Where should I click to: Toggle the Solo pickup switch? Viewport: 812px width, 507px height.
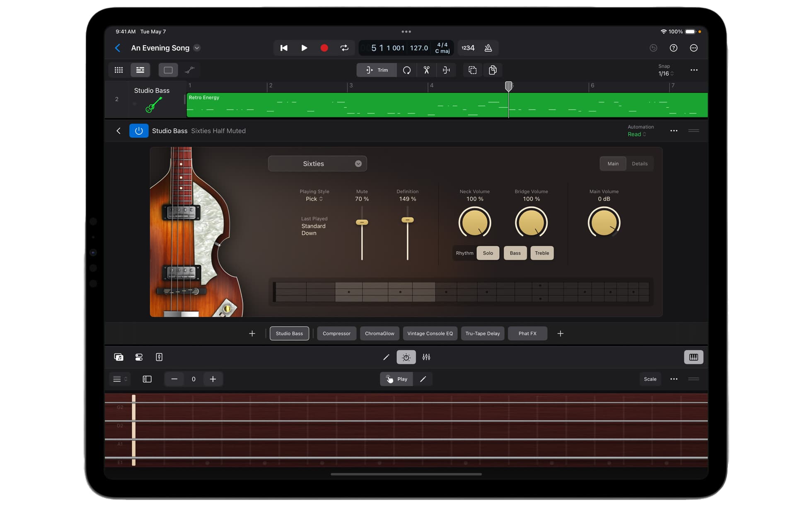[x=488, y=253]
